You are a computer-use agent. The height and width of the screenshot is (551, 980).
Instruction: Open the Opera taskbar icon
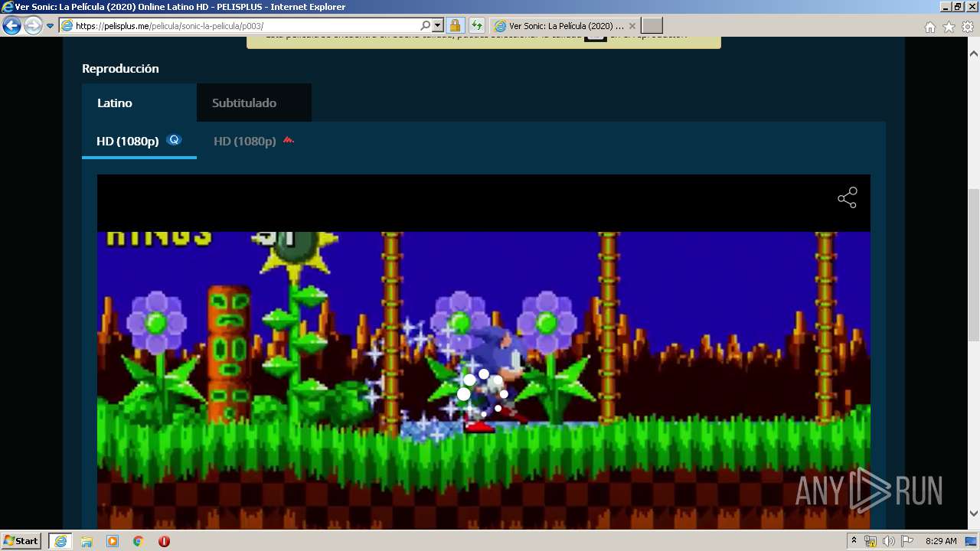(164, 541)
